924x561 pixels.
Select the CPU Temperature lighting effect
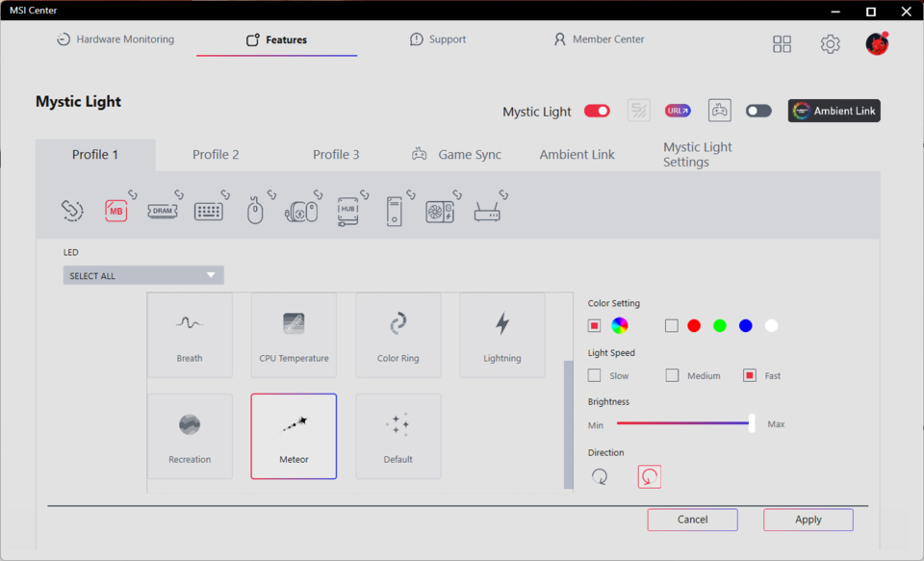pyautogui.click(x=294, y=335)
